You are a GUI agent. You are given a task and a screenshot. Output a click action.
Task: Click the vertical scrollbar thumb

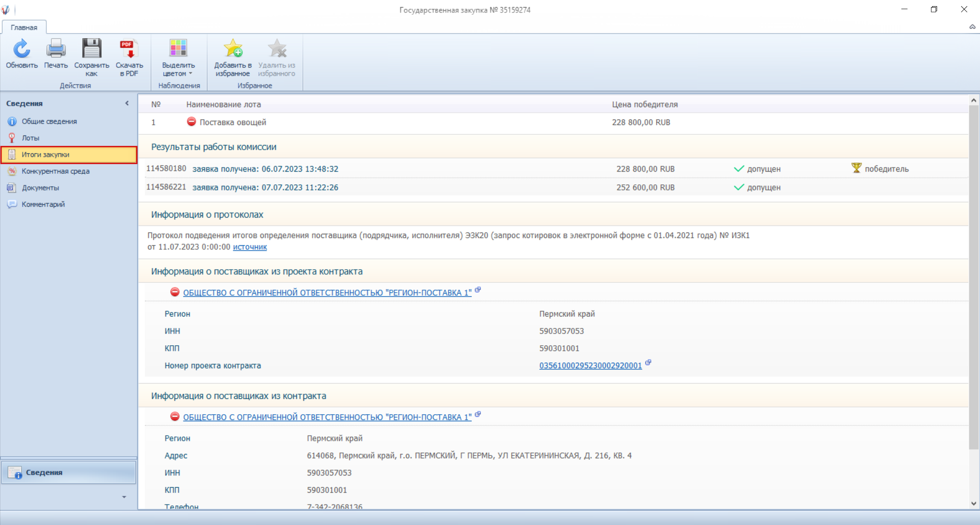click(x=973, y=278)
